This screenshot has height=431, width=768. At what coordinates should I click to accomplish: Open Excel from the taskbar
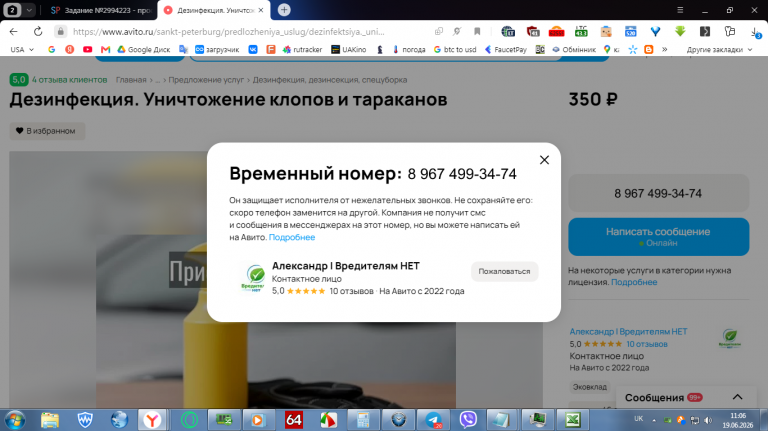tap(573, 420)
